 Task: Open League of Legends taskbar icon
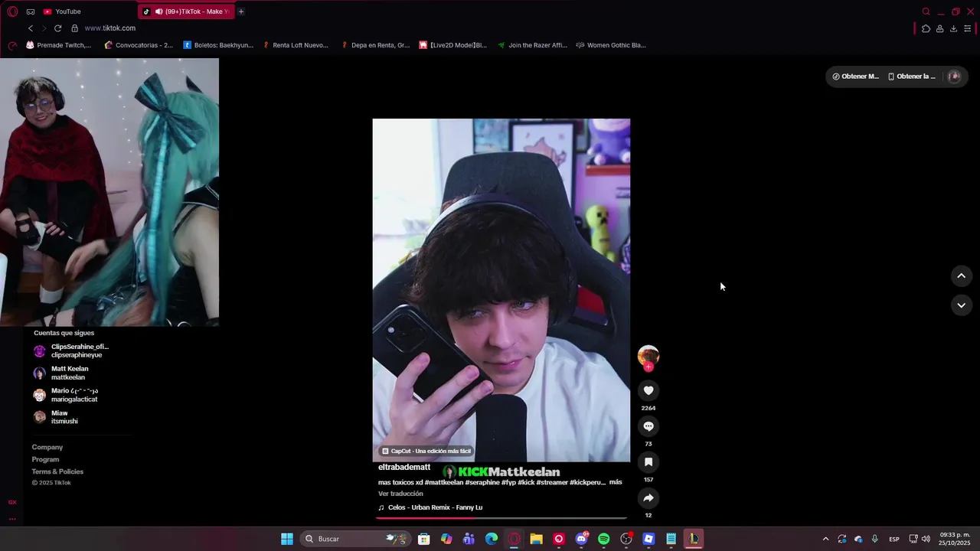click(694, 539)
